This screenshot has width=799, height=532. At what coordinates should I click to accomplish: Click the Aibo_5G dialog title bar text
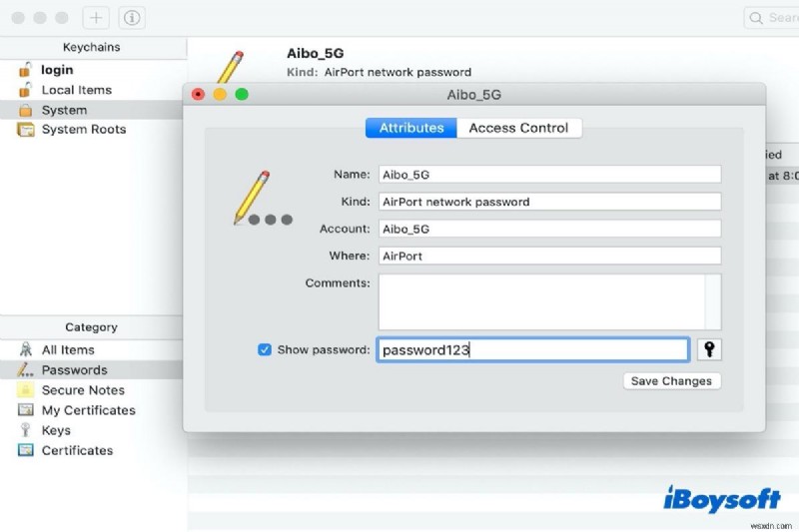(x=473, y=95)
